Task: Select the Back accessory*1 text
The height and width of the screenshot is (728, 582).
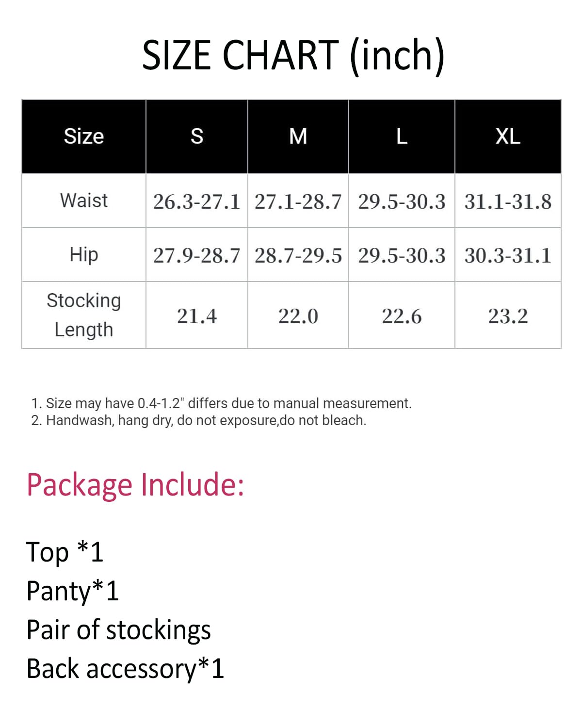Action: click(125, 669)
